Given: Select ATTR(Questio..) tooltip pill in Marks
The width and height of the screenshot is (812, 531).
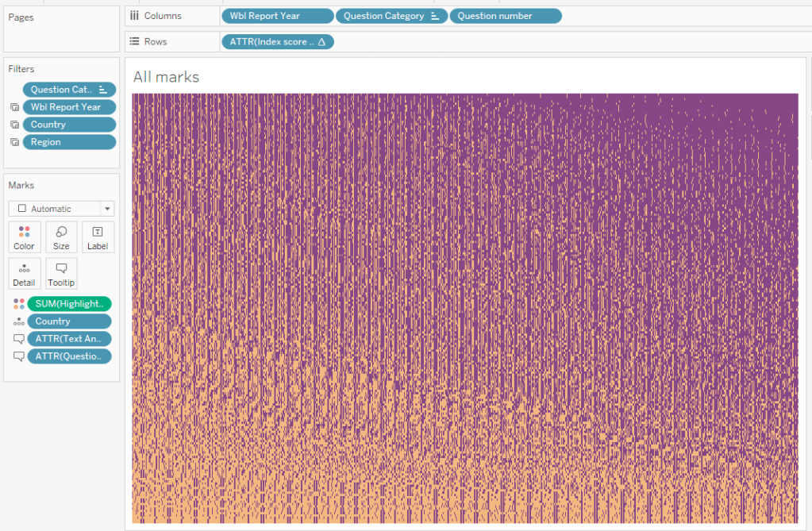Looking at the screenshot, I should [x=68, y=356].
